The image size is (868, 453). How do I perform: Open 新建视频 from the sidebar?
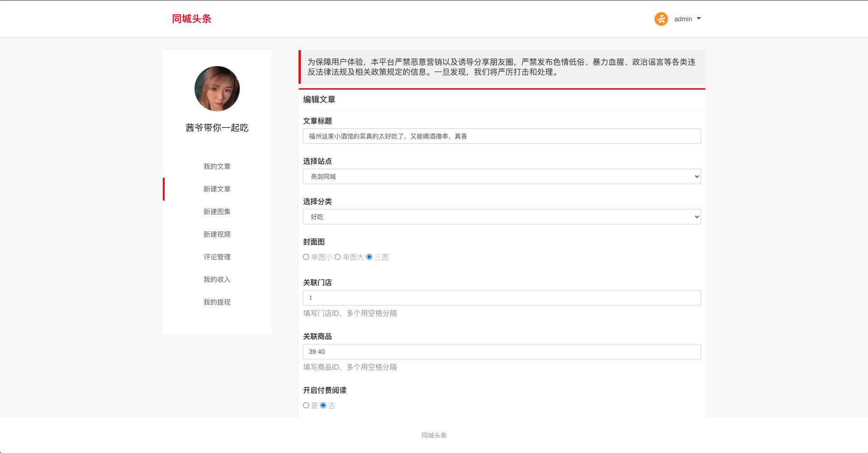tap(217, 234)
